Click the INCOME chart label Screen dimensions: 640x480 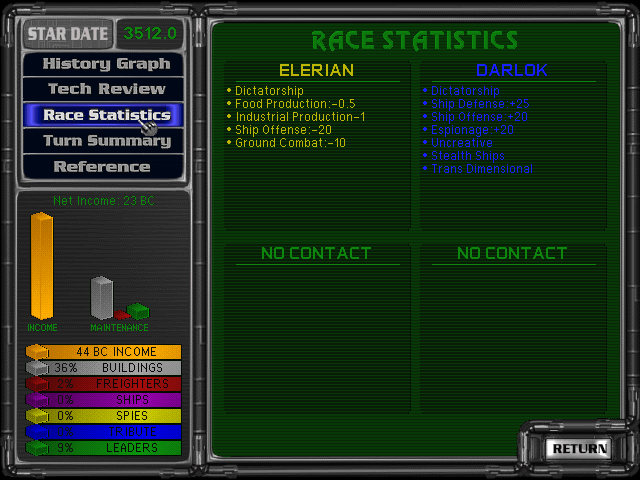click(x=42, y=327)
